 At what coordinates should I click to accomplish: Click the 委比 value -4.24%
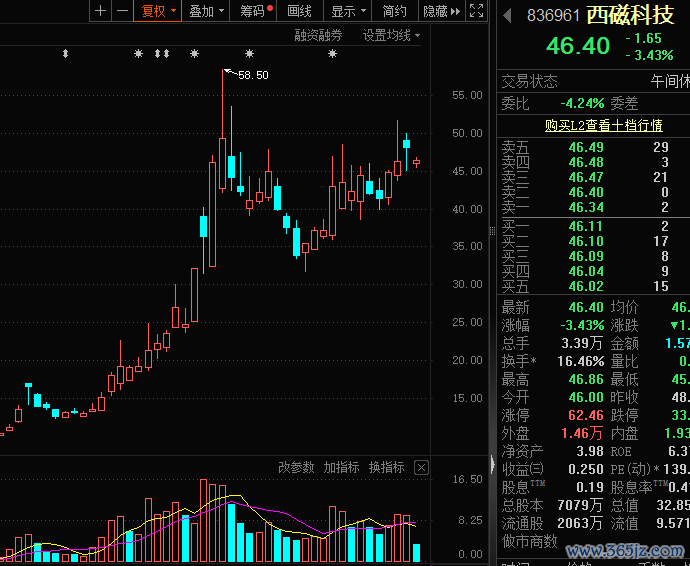[582, 103]
